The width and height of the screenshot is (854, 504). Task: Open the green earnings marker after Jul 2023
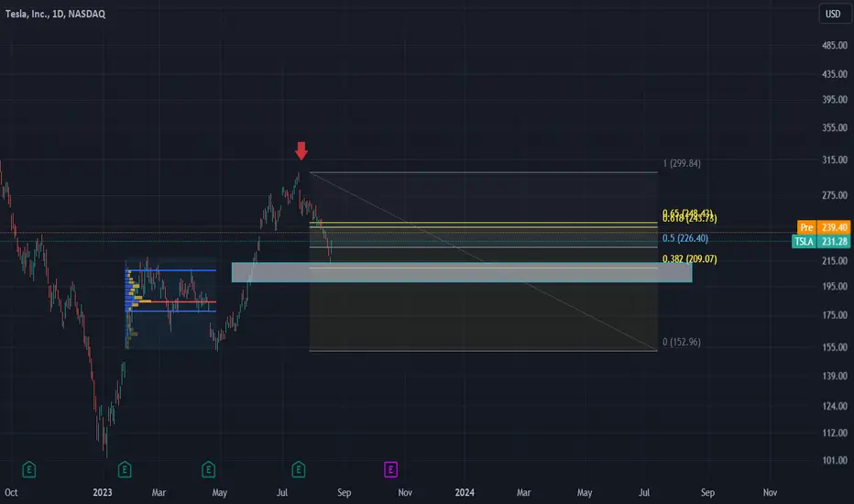[299, 469]
